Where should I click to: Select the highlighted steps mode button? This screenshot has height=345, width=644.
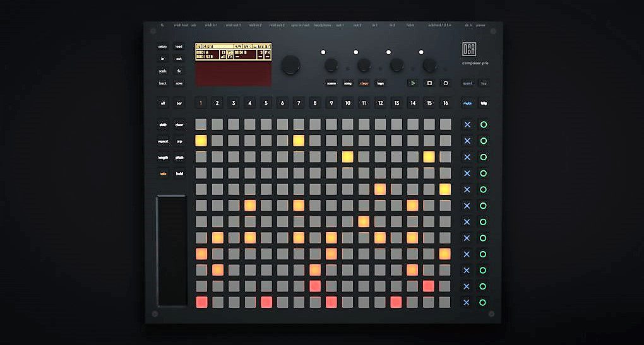(364, 83)
